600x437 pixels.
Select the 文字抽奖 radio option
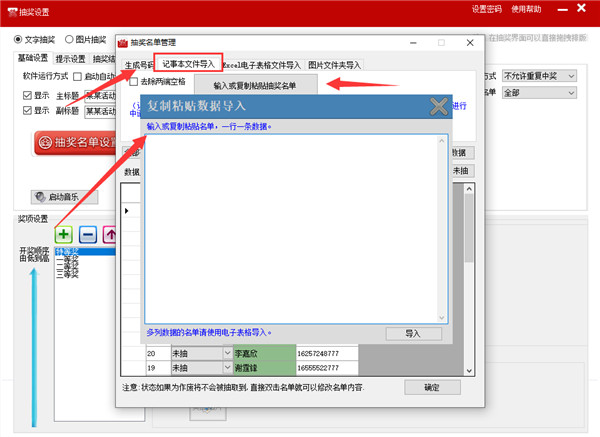34,39
